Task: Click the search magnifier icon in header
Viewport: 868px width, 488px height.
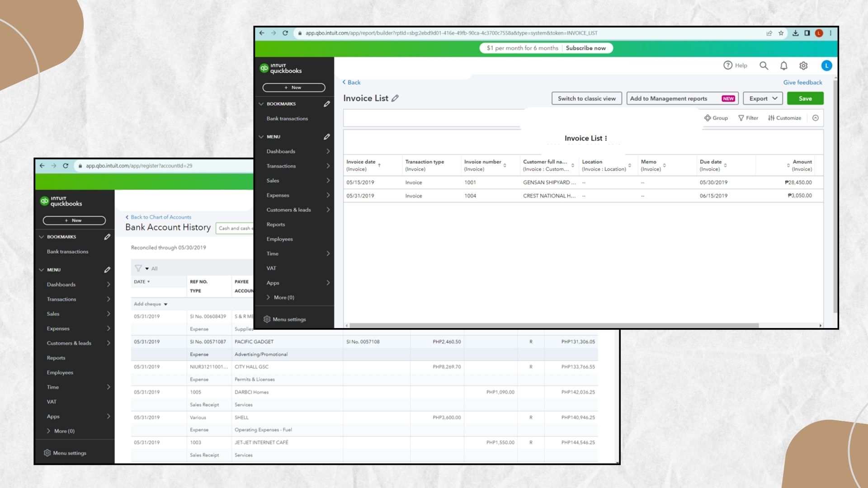Action: tap(764, 66)
